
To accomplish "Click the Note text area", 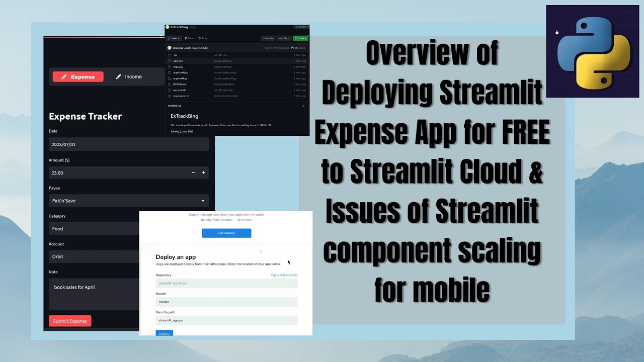I will pos(94,295).
